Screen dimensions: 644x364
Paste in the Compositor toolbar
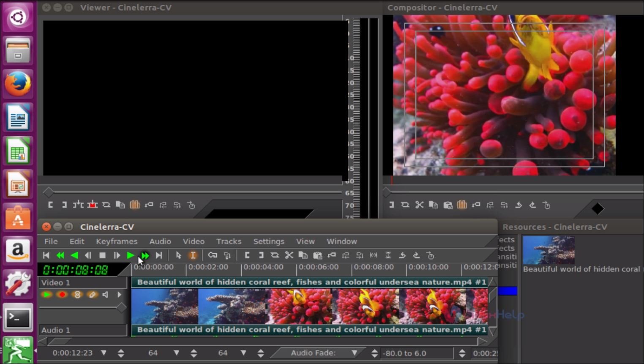tap(448, 205)
